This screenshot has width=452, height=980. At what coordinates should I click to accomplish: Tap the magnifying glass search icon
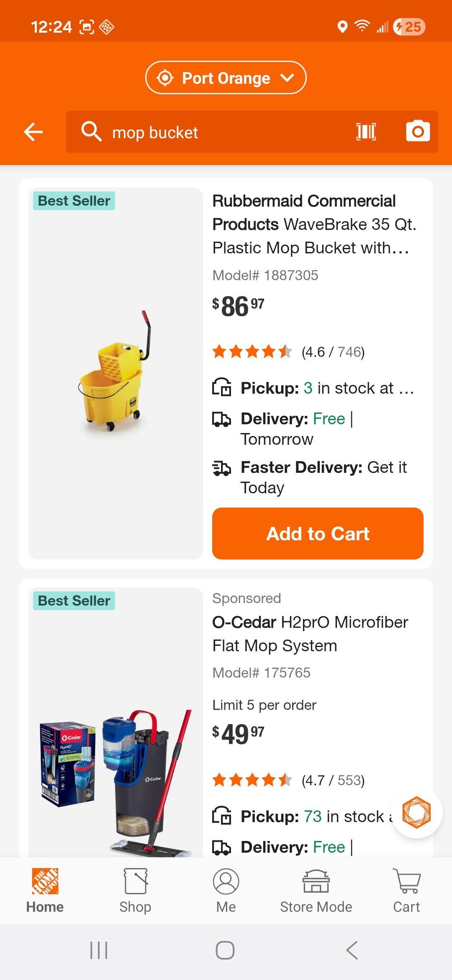tap(91, 132)
